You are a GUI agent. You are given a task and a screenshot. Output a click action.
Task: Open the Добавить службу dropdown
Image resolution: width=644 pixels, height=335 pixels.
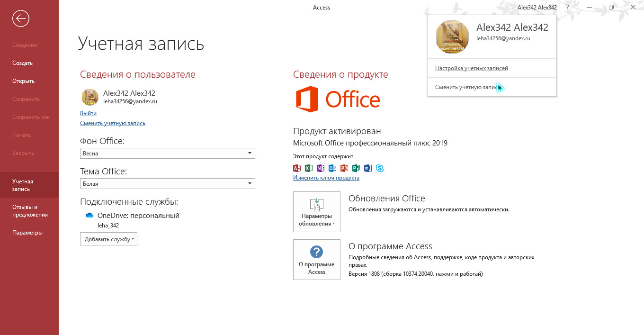coord(108,239)
